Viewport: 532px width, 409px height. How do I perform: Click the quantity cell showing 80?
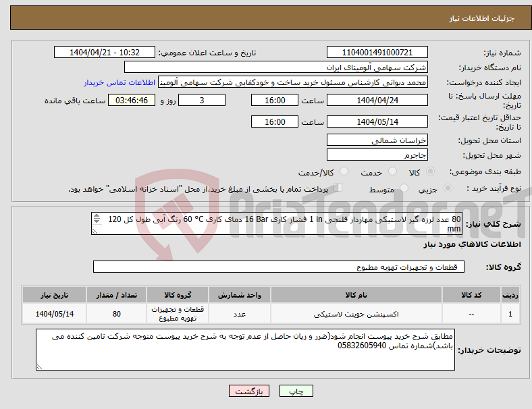[x=116, y=314]
